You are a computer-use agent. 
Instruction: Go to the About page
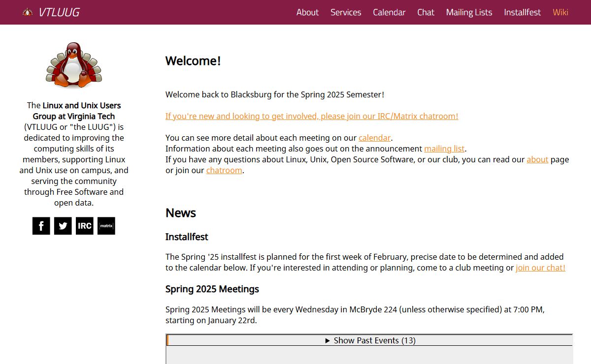tap(307, 12)
